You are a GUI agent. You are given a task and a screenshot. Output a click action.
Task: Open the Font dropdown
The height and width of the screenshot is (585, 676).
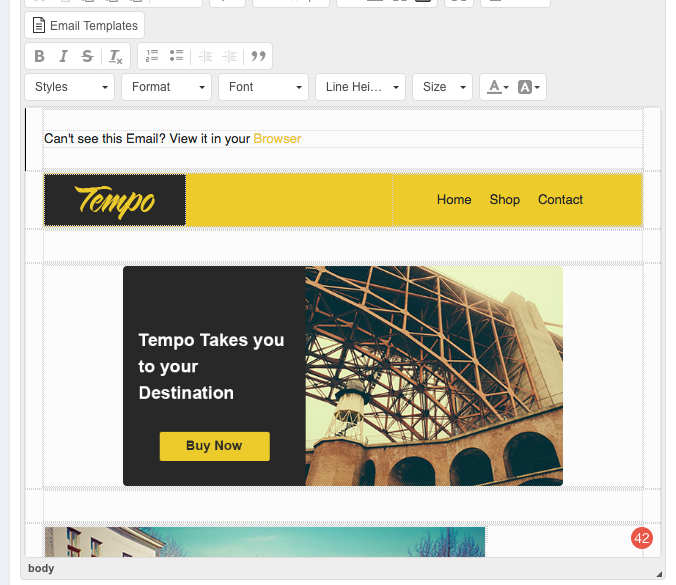click(263, 87)
